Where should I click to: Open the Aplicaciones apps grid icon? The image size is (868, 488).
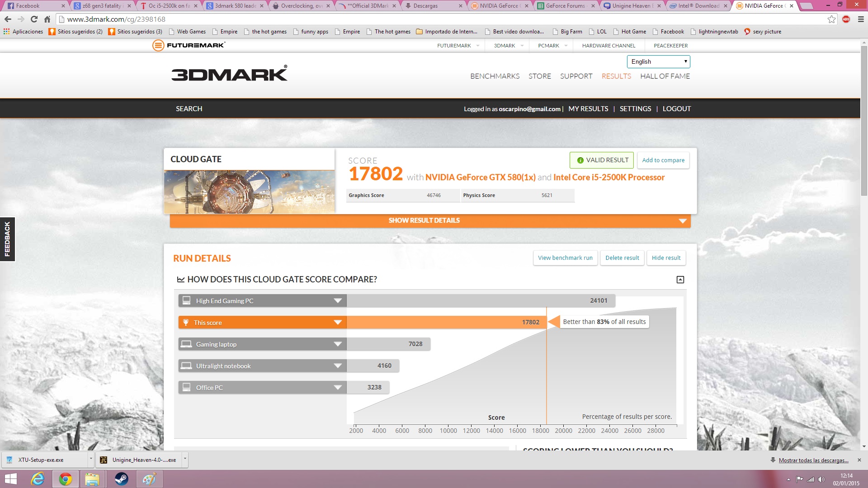[x=6, y=32]
